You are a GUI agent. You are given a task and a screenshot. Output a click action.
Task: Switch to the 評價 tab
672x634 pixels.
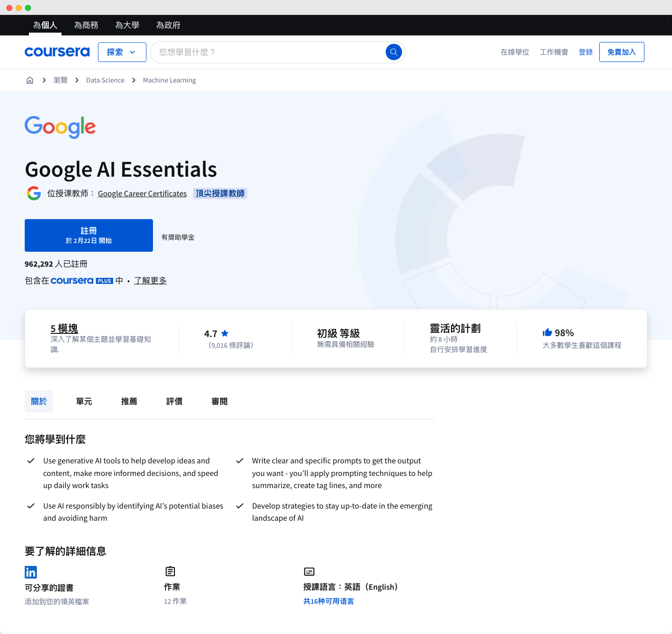click(x=174, y=401)
